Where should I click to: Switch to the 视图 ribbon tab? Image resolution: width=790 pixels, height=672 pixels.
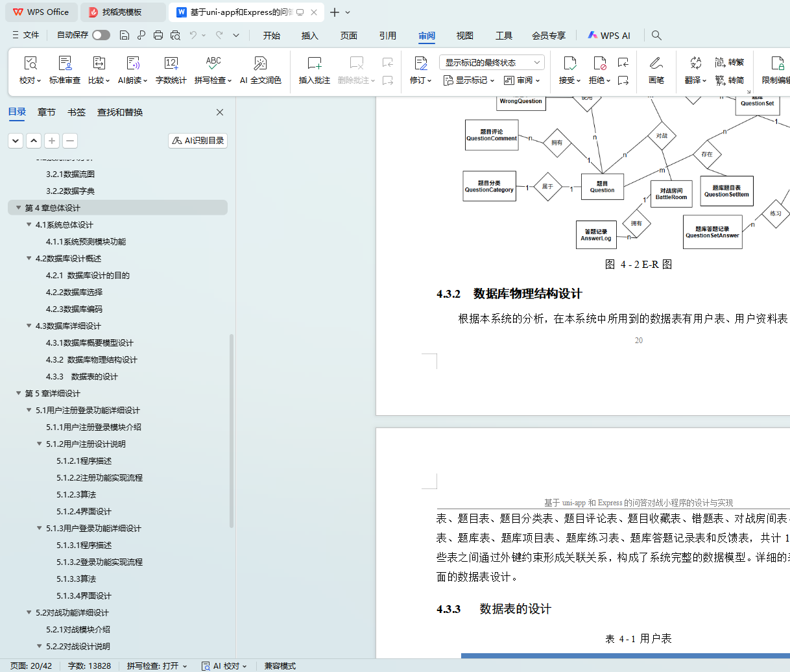pos(464,36)
